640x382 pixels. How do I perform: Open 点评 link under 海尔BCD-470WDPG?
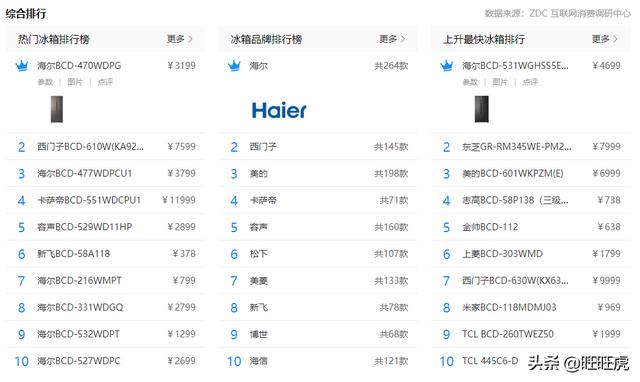[x=105, y=82]
